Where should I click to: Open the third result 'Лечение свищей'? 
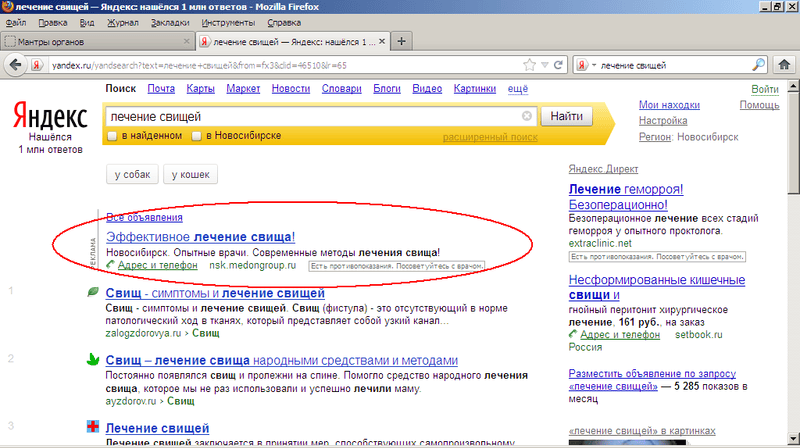point(157,428)
